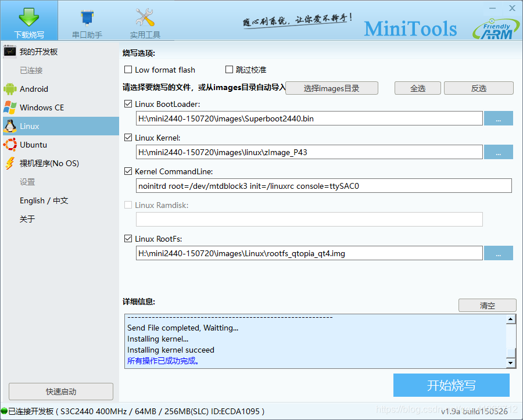Click the lightning bolt No OS icon
Viewport: 523px width, 420px height.
pyautogui.click(x=10, y=163)
